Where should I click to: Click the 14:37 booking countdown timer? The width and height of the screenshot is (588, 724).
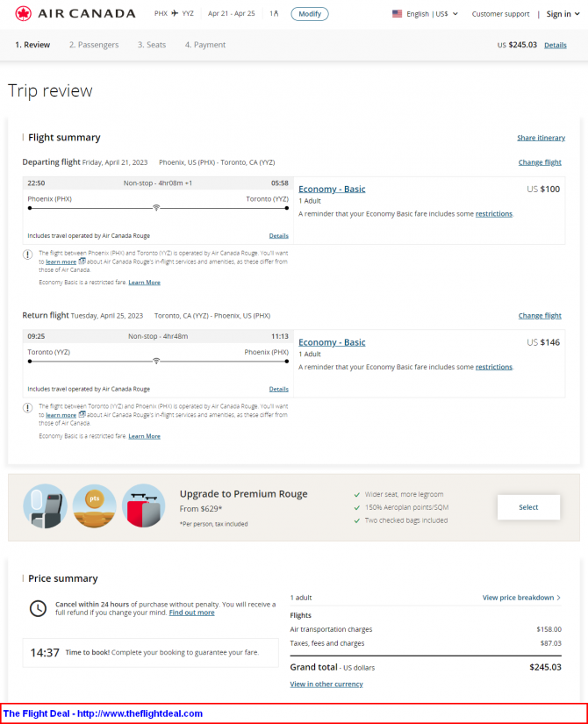click(x=45, y=652)
